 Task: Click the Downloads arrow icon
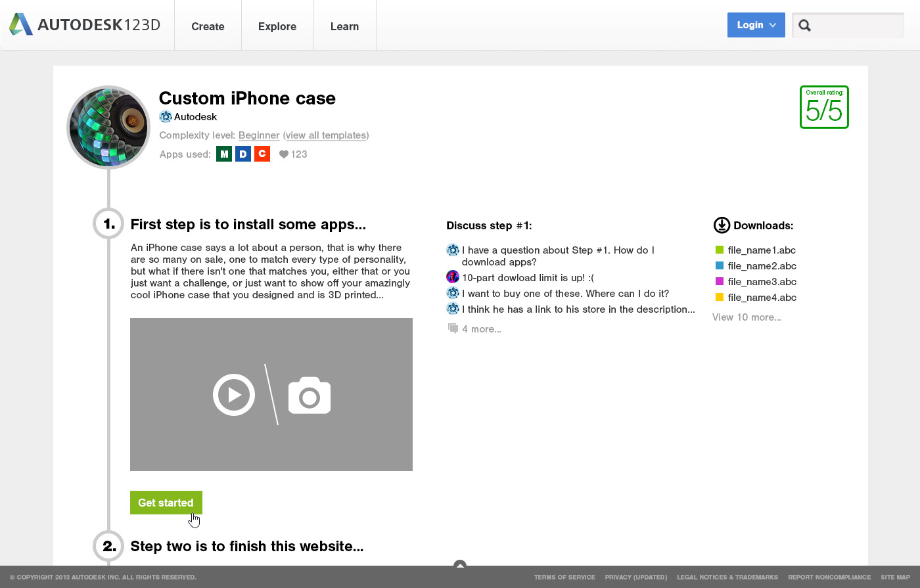tap(722, 225)
